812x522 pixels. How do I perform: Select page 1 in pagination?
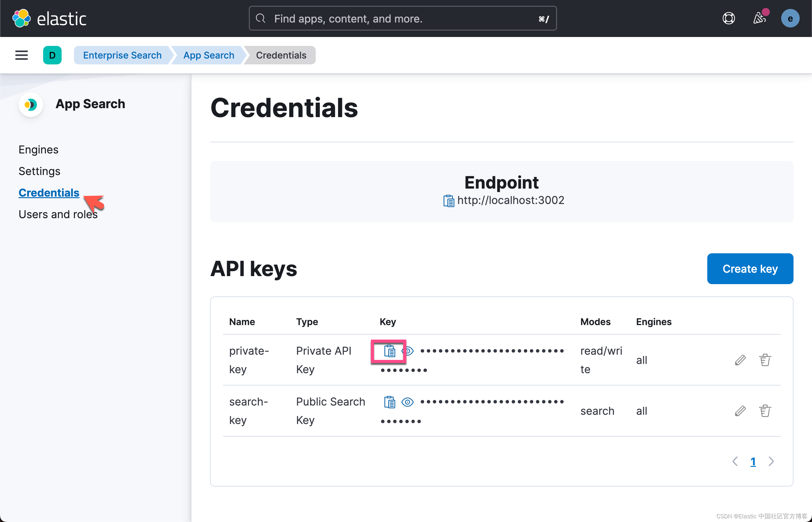[753, 461]
